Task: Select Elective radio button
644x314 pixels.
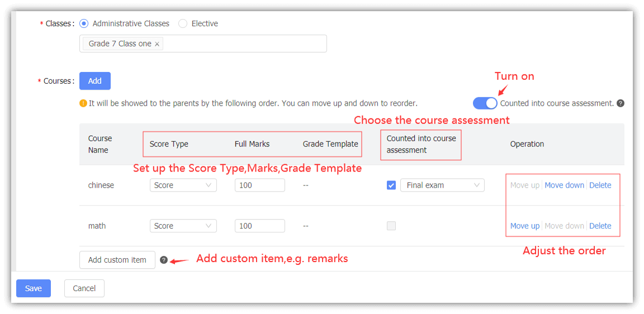Action: [183, 23]
